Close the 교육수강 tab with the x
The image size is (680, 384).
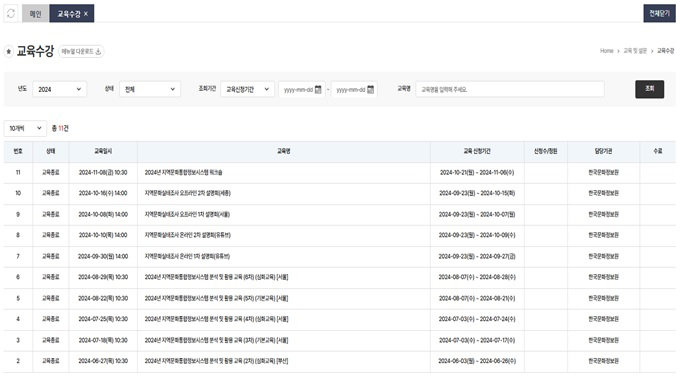click(86, 14)
